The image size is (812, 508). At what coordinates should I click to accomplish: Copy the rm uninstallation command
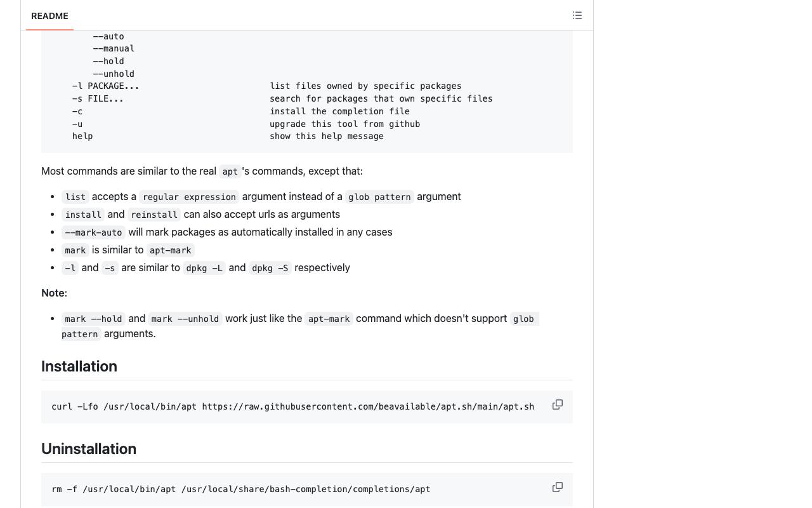tap(558, 487)
